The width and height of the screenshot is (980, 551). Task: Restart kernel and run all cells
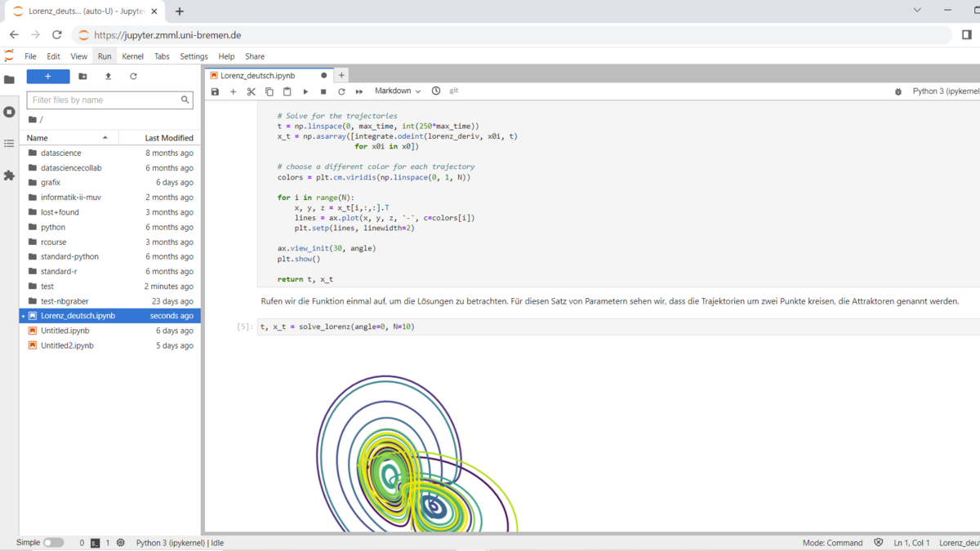point(359,91)
